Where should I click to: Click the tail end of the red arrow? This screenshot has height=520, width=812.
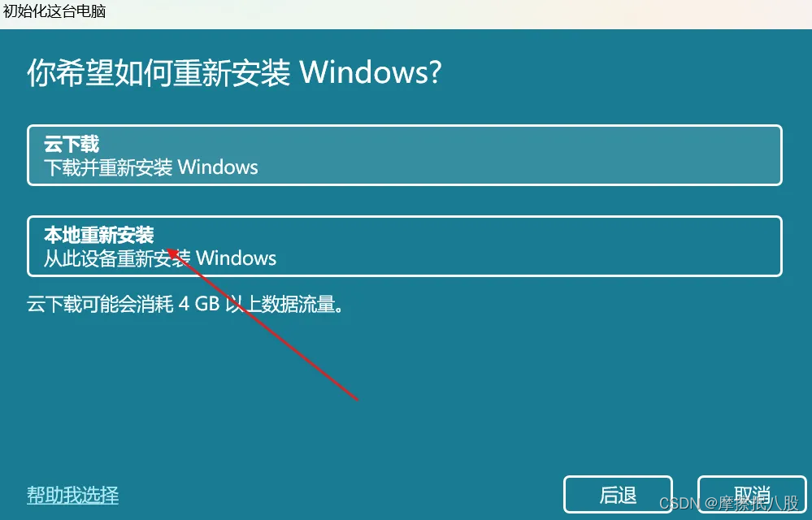358,399
